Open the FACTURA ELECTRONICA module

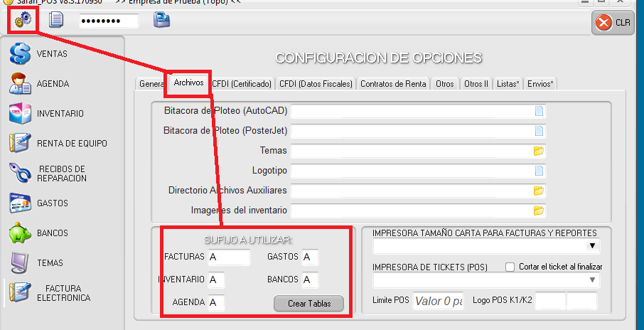coord(63,293)
